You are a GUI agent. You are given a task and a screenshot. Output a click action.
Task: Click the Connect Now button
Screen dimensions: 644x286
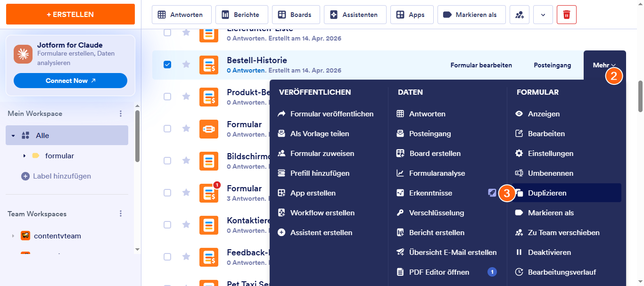click(70, 81)
